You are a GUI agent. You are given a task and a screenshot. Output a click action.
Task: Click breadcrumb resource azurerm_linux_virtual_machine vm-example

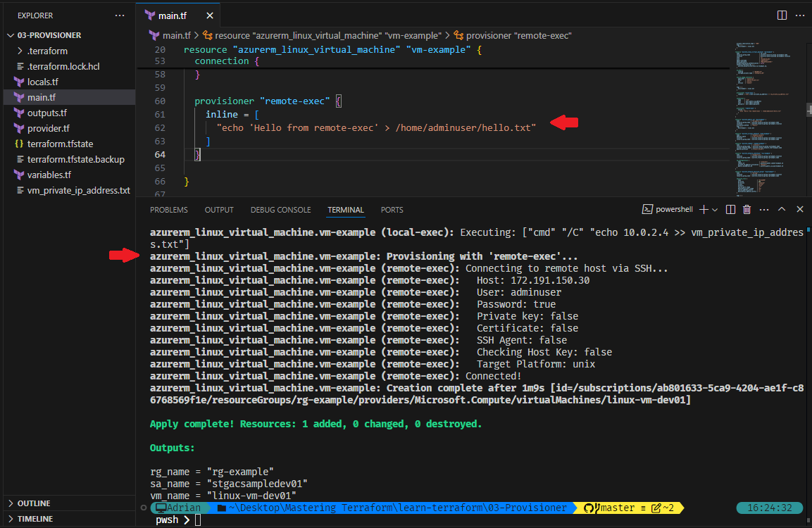322,35
